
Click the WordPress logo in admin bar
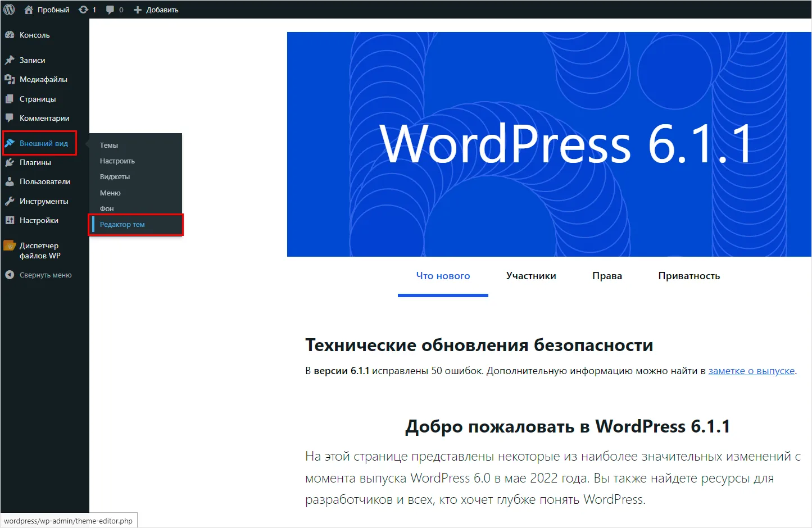[x=9, y=10]
